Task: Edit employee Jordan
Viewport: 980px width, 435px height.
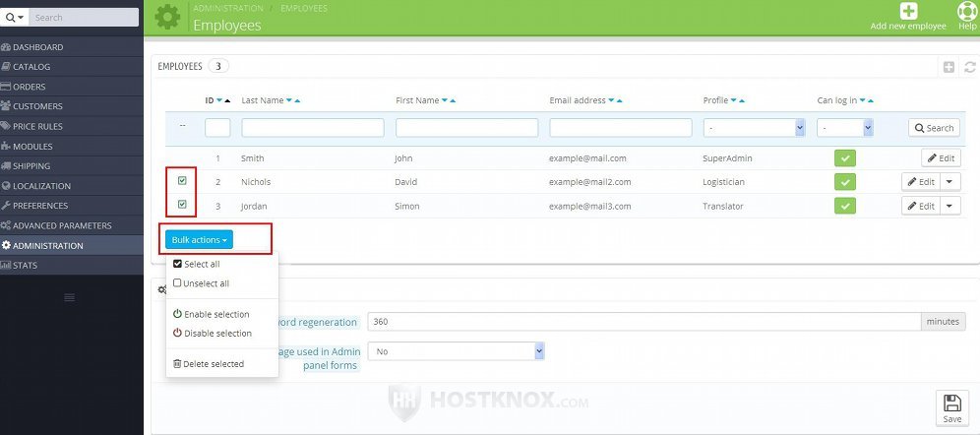Action: tap(921, 206)
